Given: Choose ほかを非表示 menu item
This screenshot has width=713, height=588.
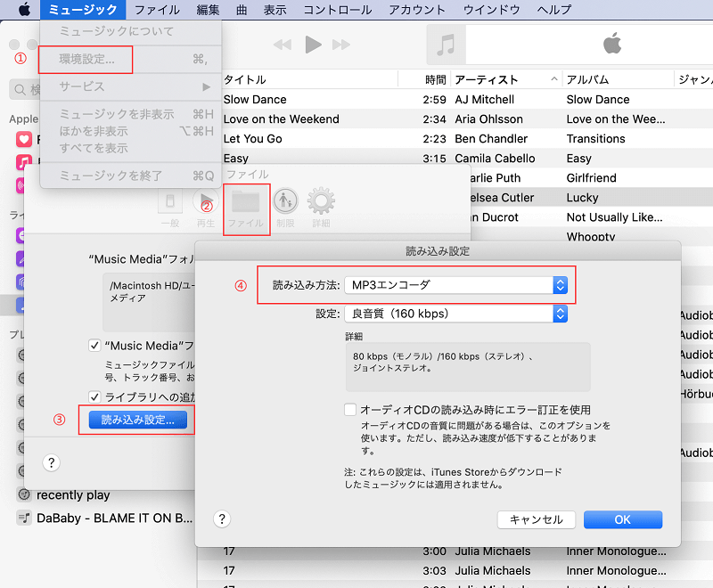Looking at the screenshot, I should tap(131, 131).
